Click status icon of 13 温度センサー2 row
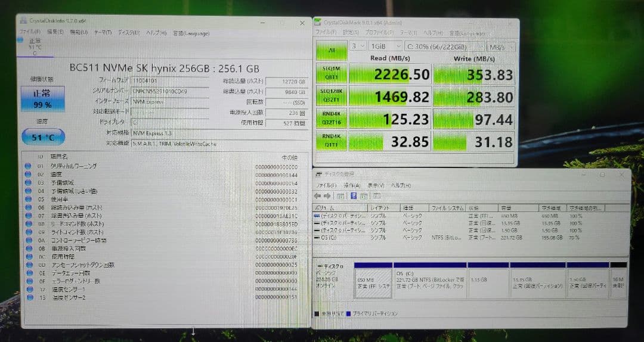 click(x=30, y=297)
